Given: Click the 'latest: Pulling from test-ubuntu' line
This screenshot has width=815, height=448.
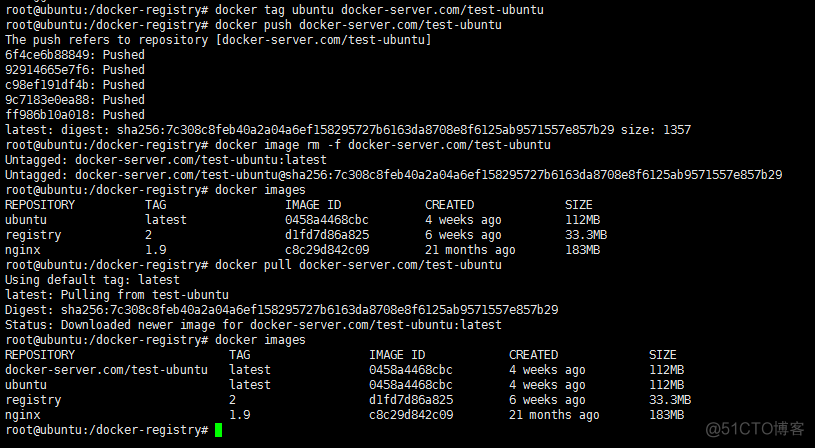Looking at the screenshot, I should 117,294.
